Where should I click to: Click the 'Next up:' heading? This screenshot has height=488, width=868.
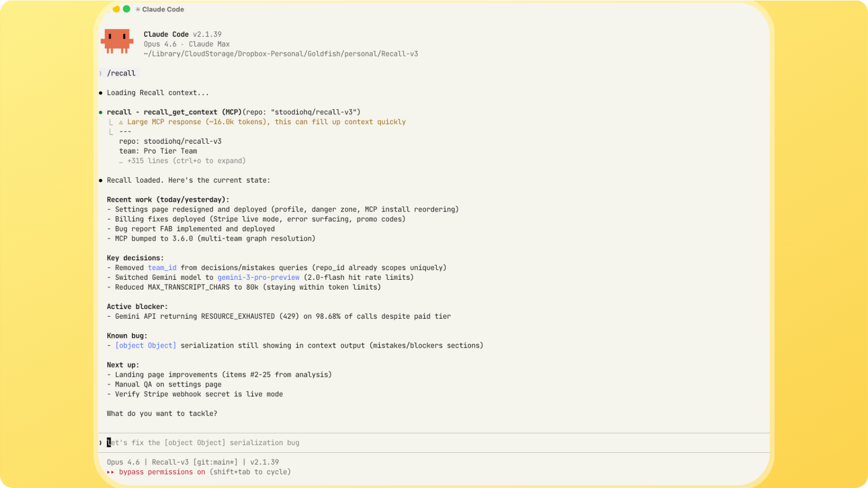click(123, 365)
